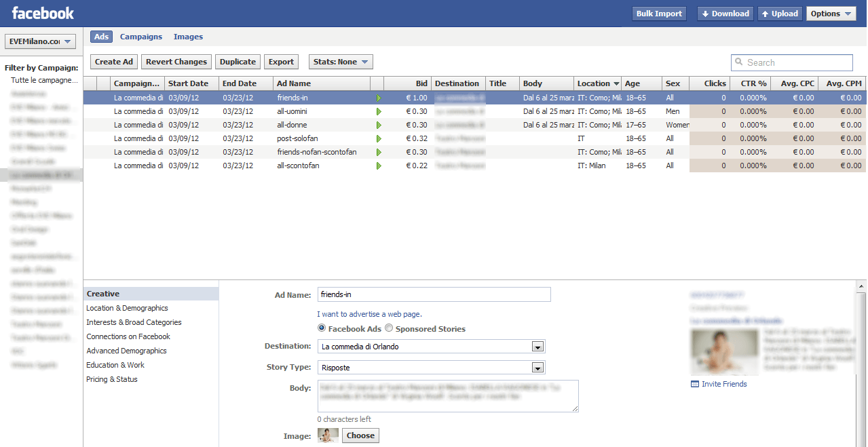The image size is (868, 447).
Task: Open Location & Demographics section
Action: click(x=127, y=308)
